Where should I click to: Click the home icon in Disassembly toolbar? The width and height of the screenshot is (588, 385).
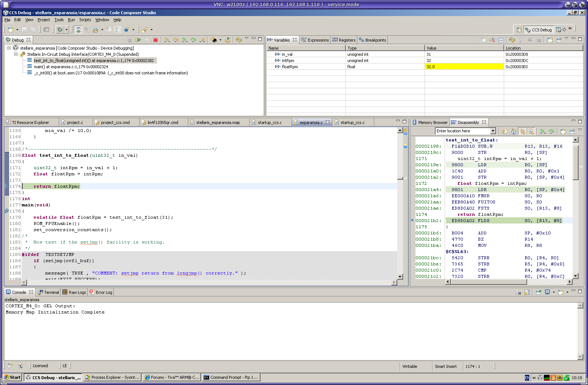click(514, 131)
